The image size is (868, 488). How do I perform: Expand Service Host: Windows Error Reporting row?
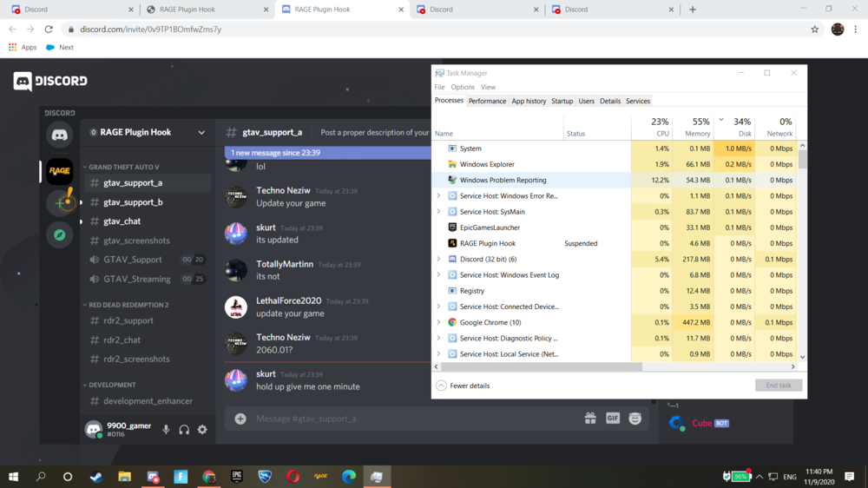(438, 195)
